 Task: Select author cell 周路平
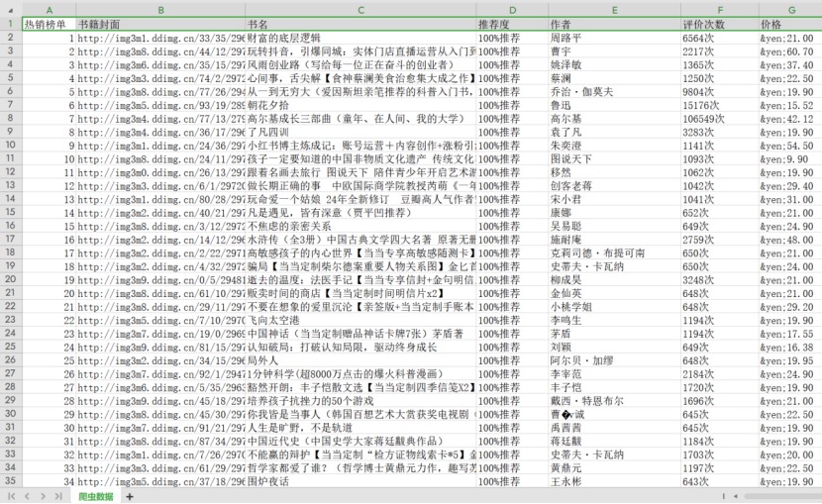pos(614,38)
